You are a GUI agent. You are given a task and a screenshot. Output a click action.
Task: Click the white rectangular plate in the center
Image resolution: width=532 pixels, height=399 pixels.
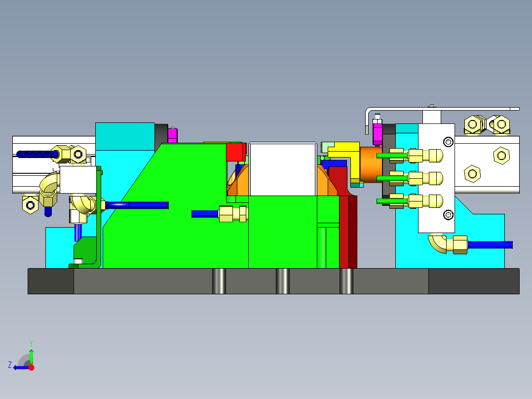(283, 168)
